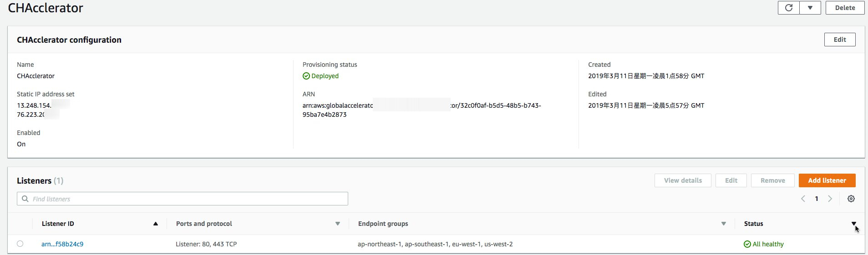
Task: Click the 76.223 static IP address
Action: (x=30, y=115)
